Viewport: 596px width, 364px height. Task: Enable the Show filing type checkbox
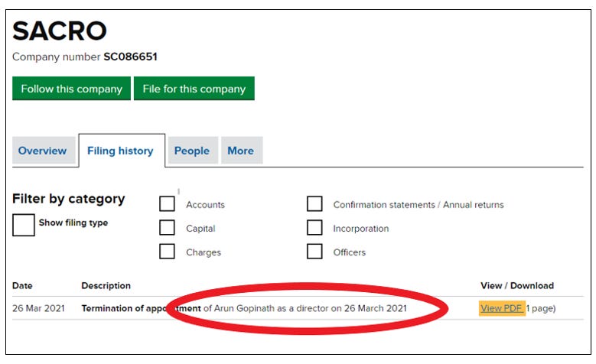(x=24, y=225)
